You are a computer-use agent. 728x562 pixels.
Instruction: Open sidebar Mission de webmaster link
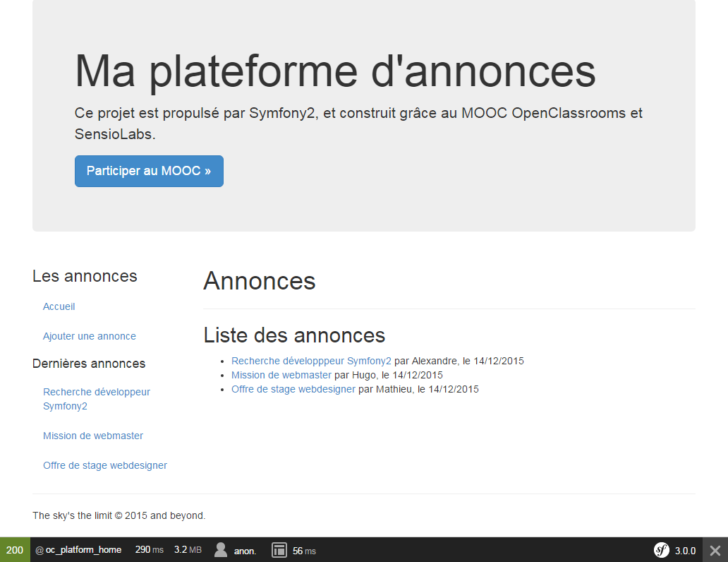[93, 436]
